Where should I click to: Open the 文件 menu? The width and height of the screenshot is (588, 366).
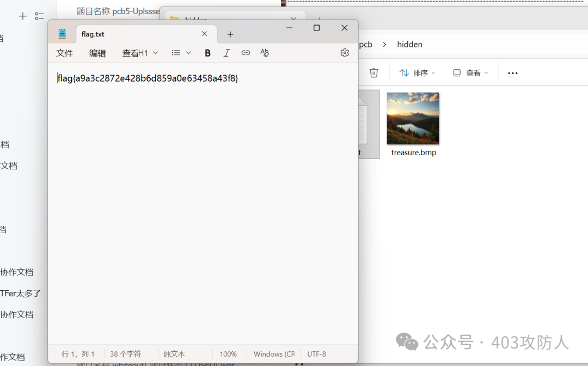[x=64, y=53]
